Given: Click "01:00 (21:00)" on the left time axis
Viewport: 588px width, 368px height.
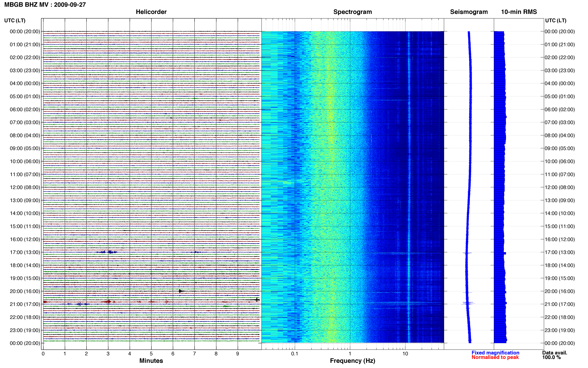Looking at the screenshot, I should click(x=25, y=45).
